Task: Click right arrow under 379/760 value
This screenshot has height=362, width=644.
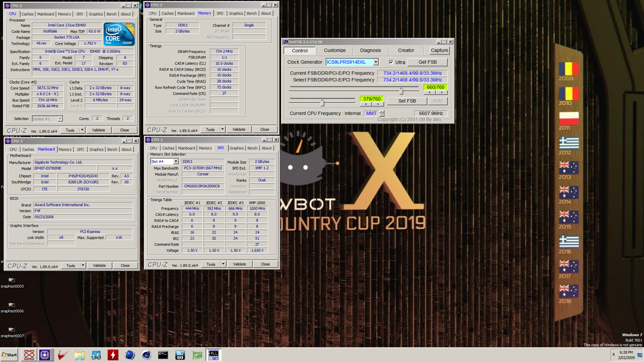Action: (x=378, y=104)
